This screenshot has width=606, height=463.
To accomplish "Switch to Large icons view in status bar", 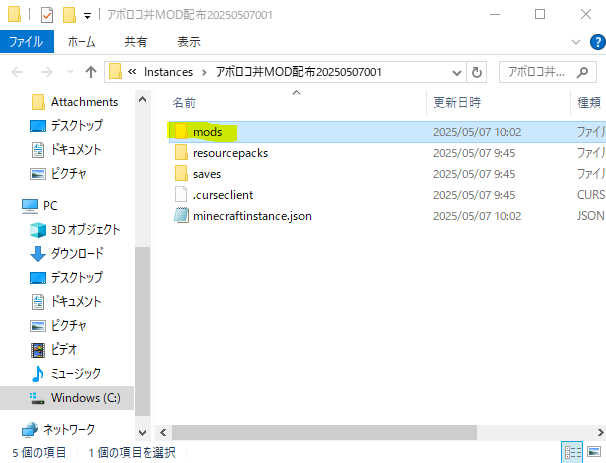I will tap(594, 451).
